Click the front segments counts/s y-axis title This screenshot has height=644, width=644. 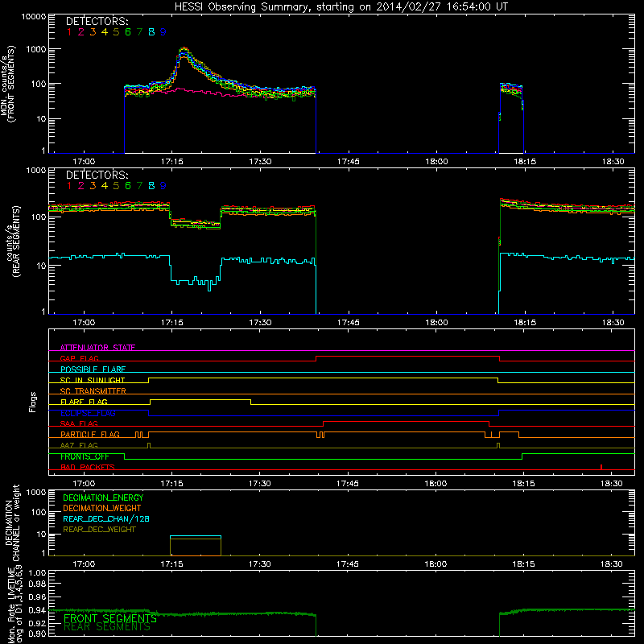8,84
